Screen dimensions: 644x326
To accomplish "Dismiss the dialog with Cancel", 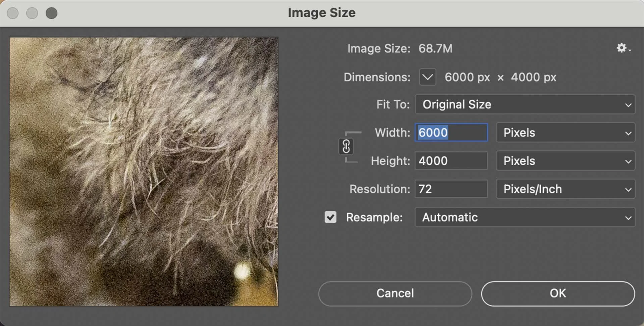I will tap(395, 293).
